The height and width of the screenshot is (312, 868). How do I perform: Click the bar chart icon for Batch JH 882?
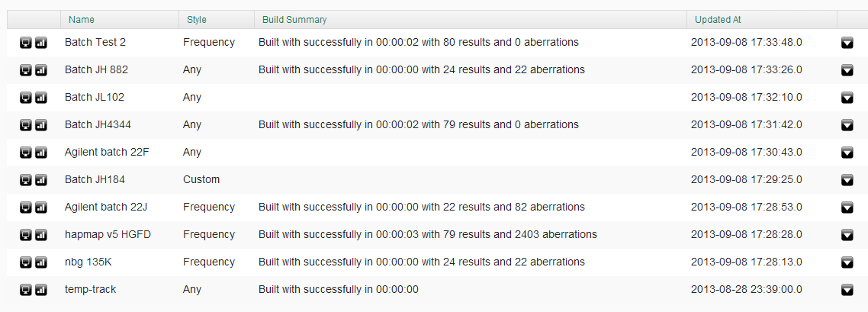point(41,70)
